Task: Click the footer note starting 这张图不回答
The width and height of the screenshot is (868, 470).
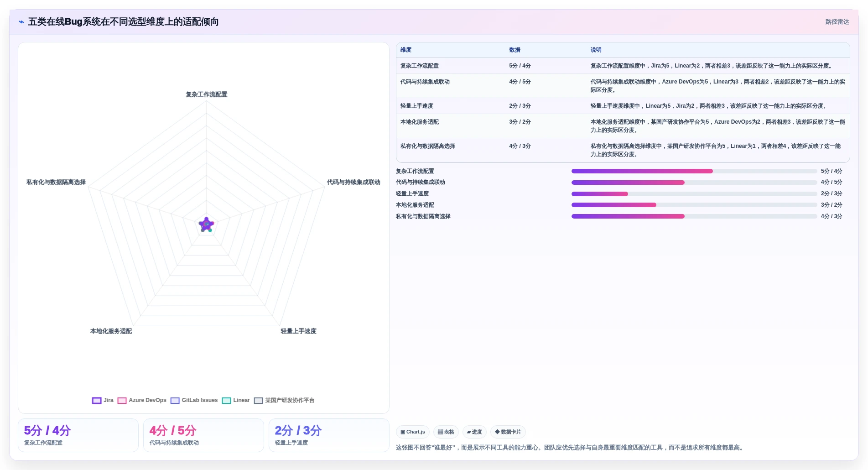Action: click(571, 448)
